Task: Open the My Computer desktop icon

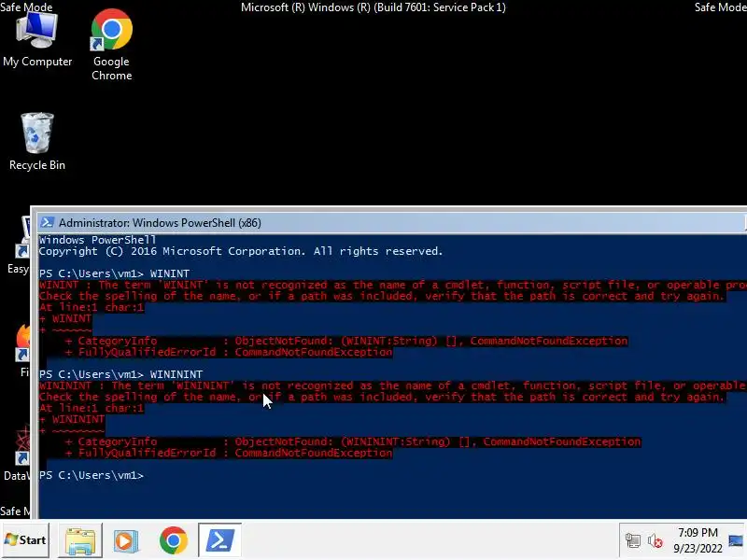Action: [37, 40]
